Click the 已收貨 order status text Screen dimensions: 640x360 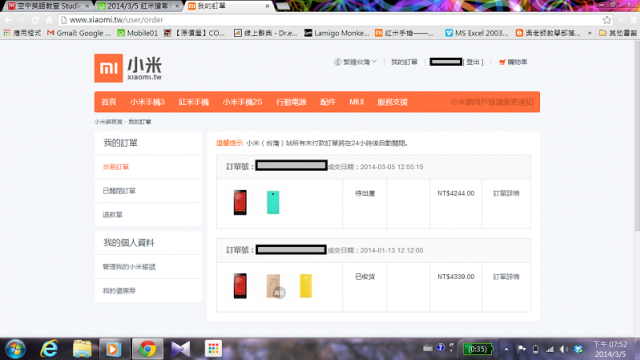365,277
